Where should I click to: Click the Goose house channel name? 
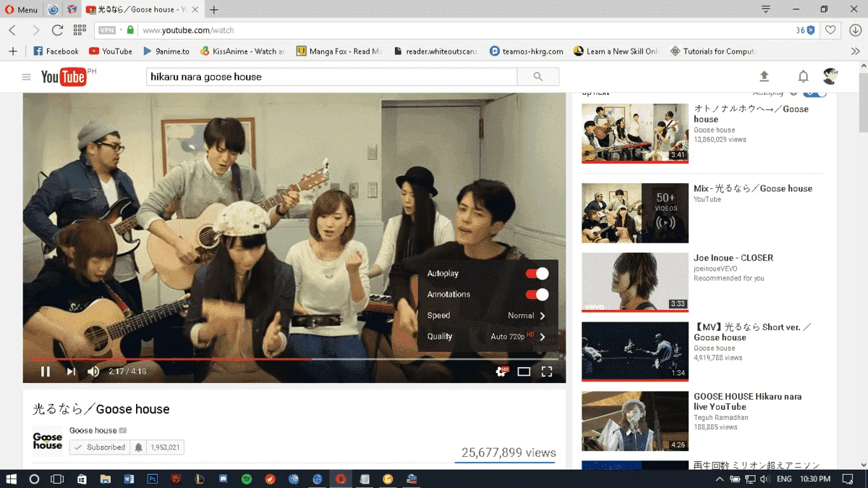coord(93,430)
